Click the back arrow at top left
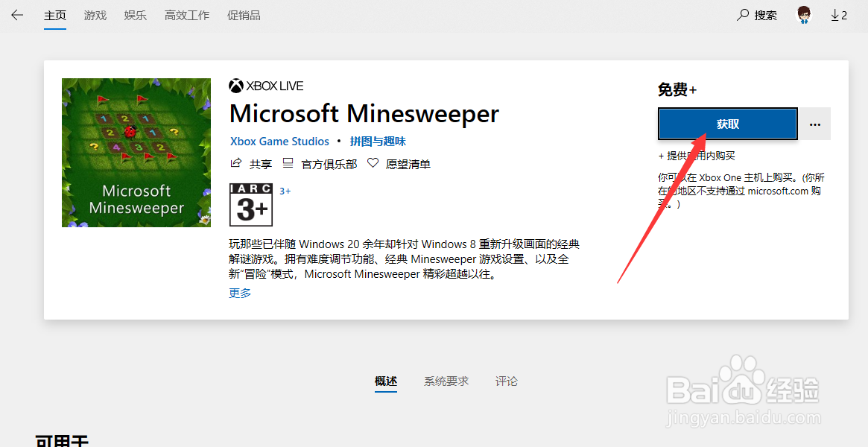The height and width of the screenshot is (447, 868). point(16,14)
